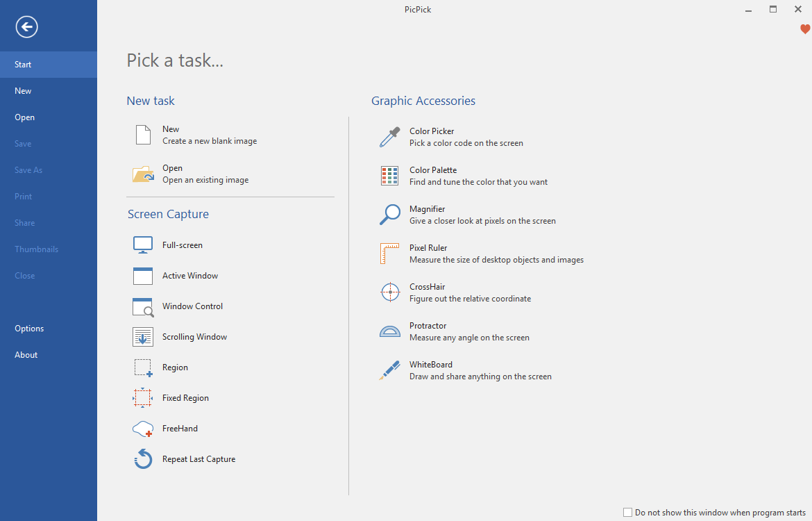812x521 pixels.
Task: Click the Scrolling Window capture icon
Action: click(x=143, y=337)
